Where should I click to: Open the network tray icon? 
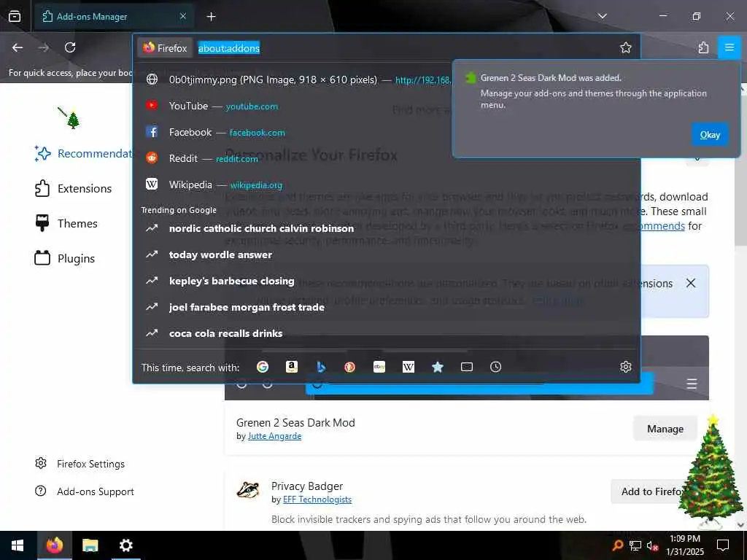tap(635, 545)
